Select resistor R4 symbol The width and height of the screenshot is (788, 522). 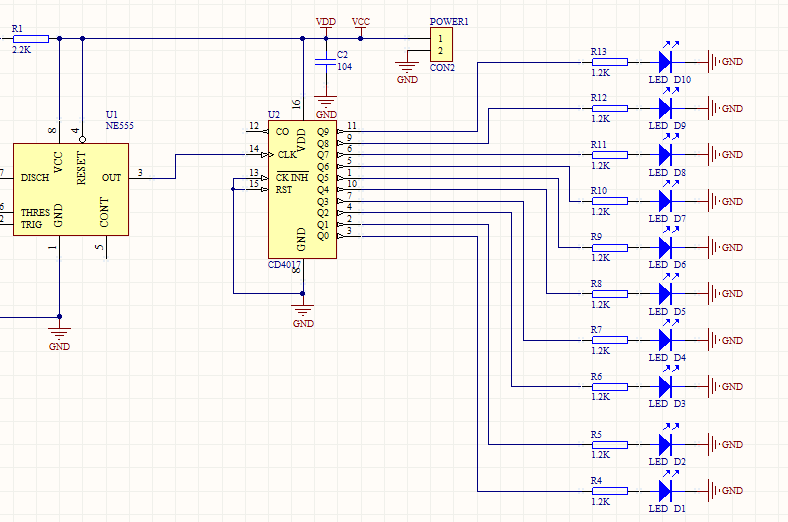pyautogui.click(x=610, y=491)
